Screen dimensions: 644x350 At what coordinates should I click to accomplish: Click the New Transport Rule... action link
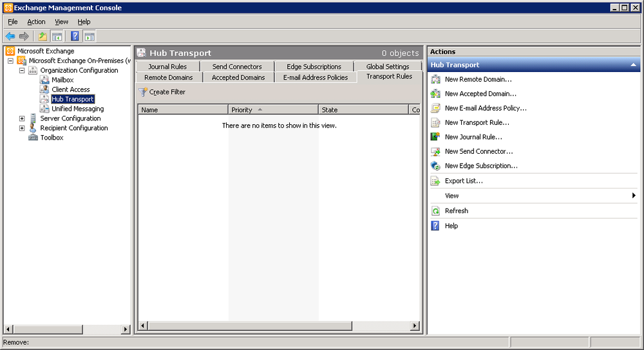(x=477, y=122)
